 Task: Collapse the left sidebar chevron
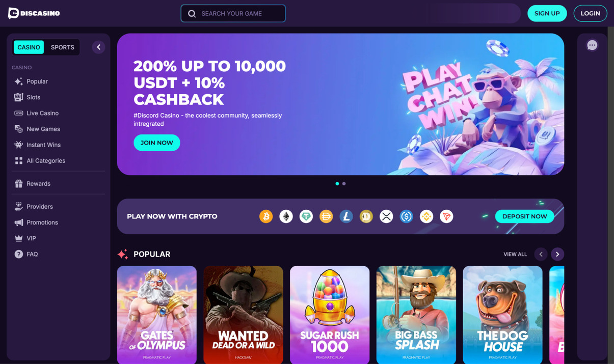click(x=98, y=47)
